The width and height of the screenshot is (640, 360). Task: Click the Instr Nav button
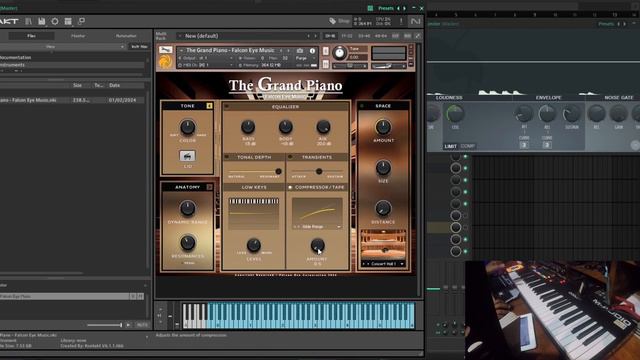139,47
